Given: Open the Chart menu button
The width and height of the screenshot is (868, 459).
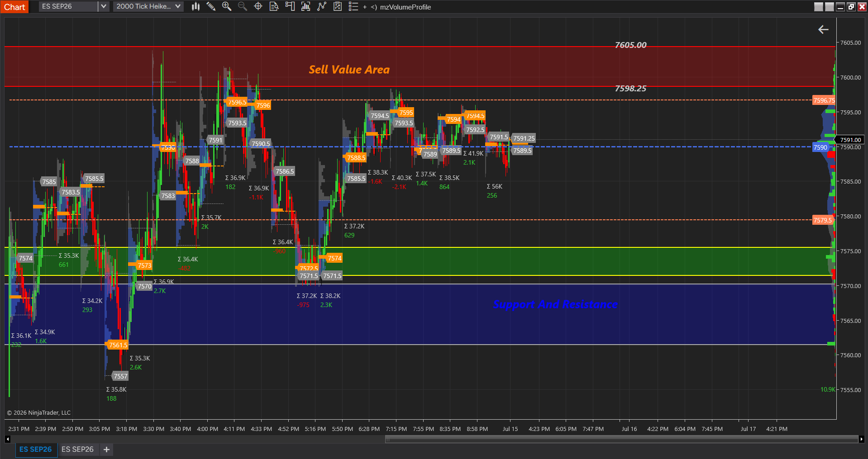Looking at the screenshot, I should [x=14, y=7].
